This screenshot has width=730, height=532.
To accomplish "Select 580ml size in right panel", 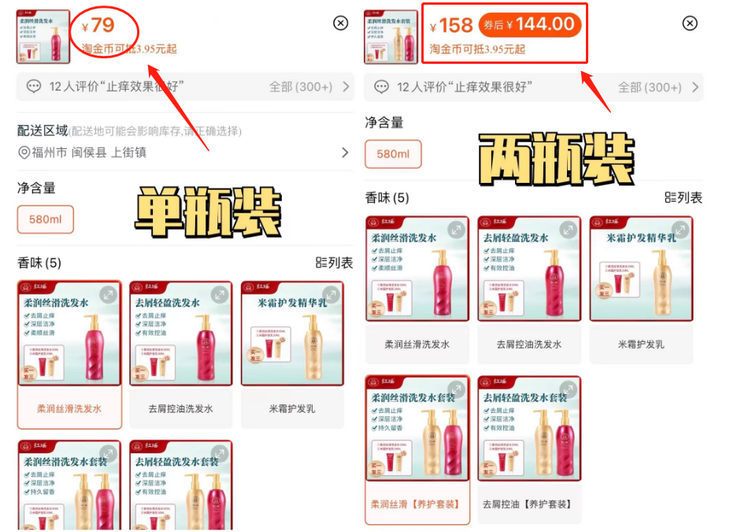I will [393, 154].
